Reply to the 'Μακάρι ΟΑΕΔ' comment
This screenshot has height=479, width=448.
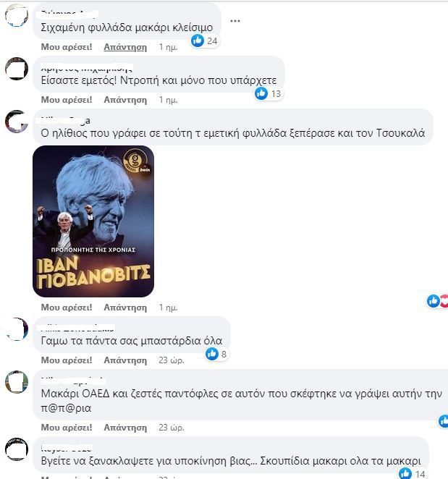click(x=125, y=428)
